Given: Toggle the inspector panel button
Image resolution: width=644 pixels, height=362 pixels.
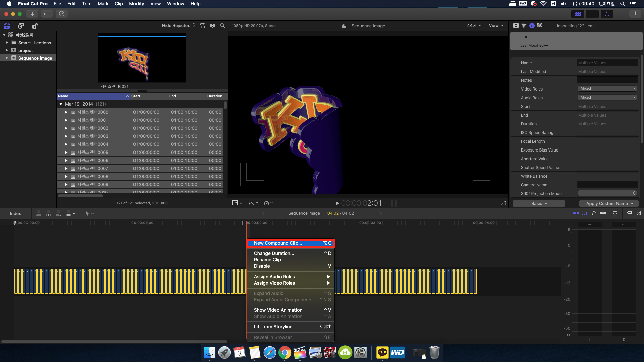Looking at the screenshot, I should [607, 14].
